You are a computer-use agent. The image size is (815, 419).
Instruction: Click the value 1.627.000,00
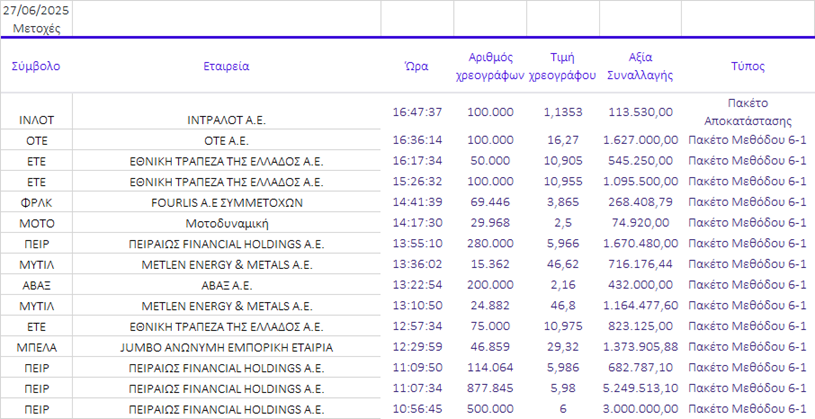pos(640,140)
